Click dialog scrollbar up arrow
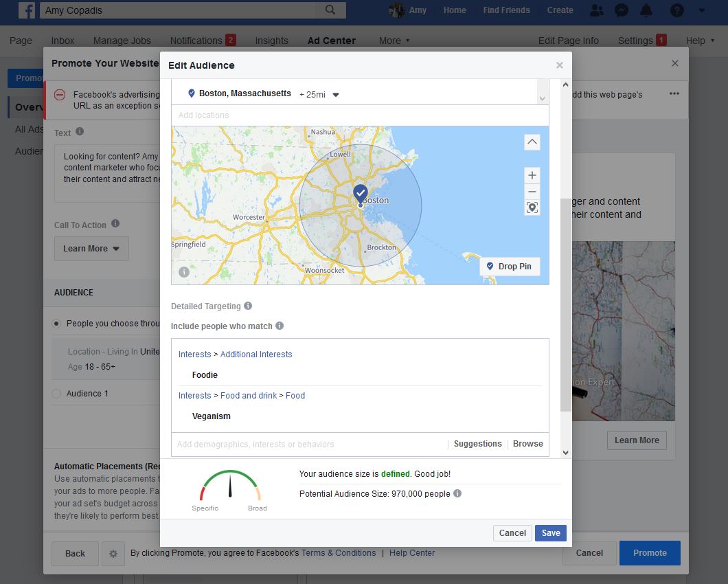This screenshot has height=584, width=728. pos(565,85)
